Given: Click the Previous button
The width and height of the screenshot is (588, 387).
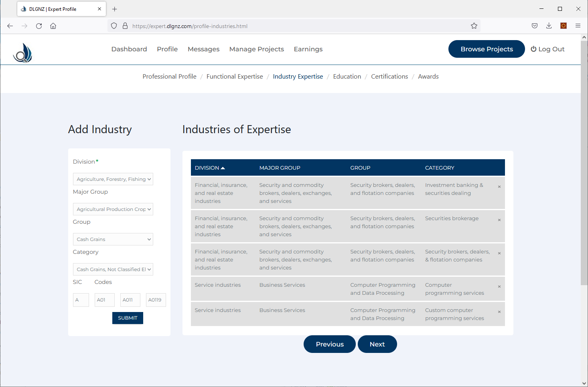Looking at the screenshot, I should point(330,344).
